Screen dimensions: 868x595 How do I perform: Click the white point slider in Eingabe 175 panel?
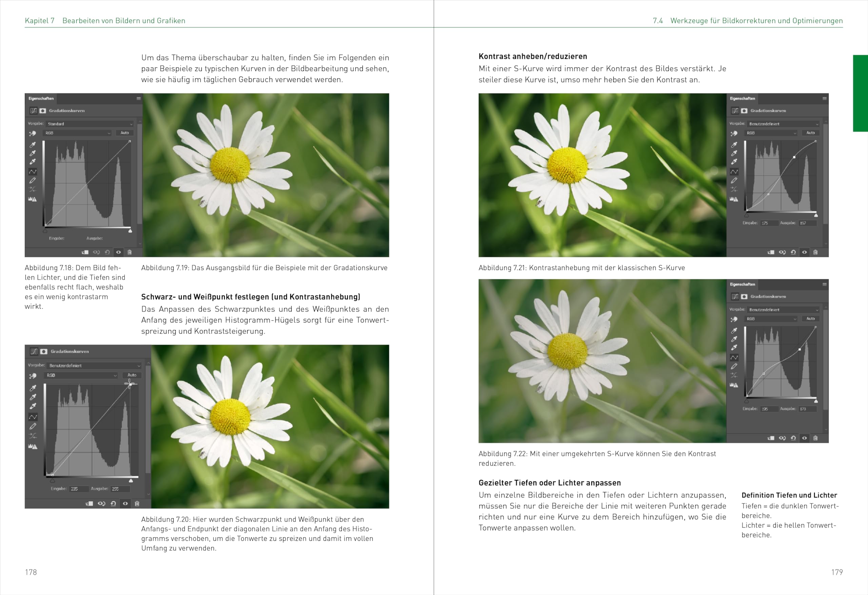tap(816, 216)
